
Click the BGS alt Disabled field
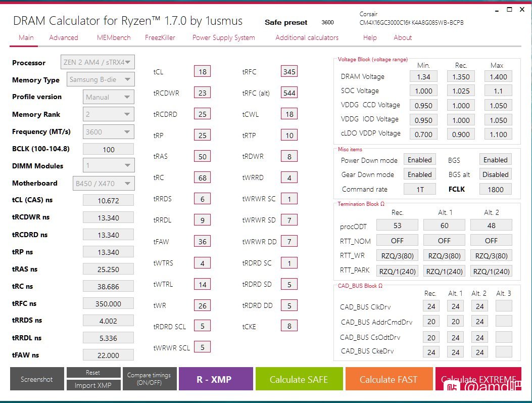pos(496,174)
